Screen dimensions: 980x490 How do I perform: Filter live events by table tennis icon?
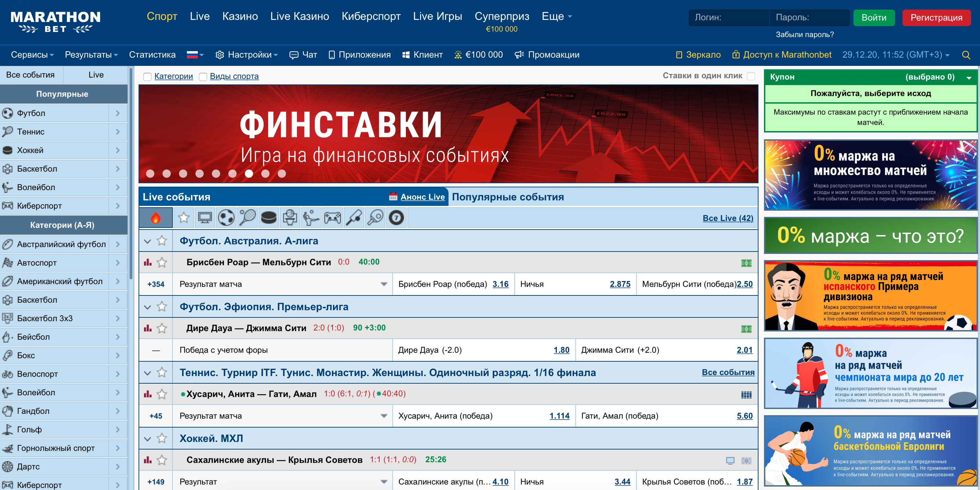click(x=375, y=218)
